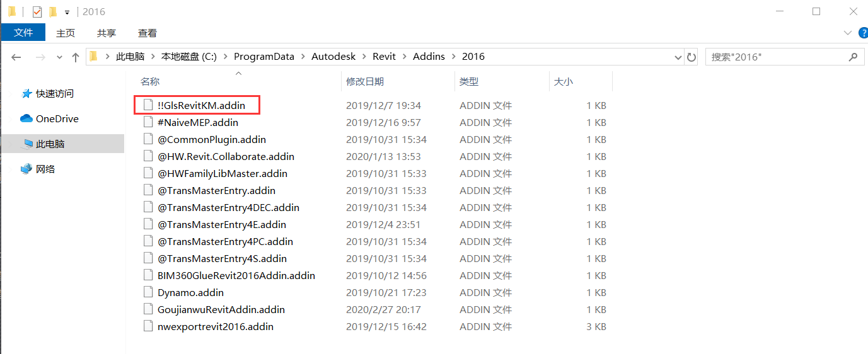
Task: Select file @TransMasterEntry4S.addin
Action: click(222, 258)
